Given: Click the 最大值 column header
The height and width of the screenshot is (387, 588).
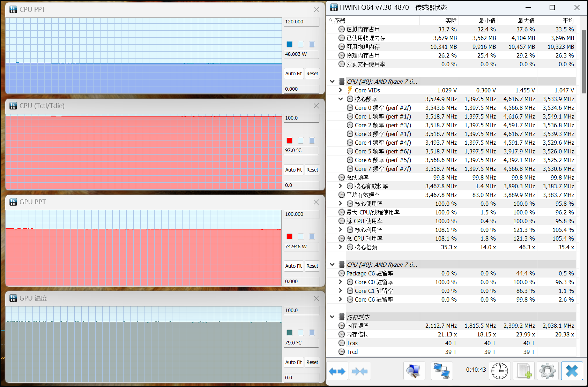Looking at the screenshot, I should (x=526, y=21).
